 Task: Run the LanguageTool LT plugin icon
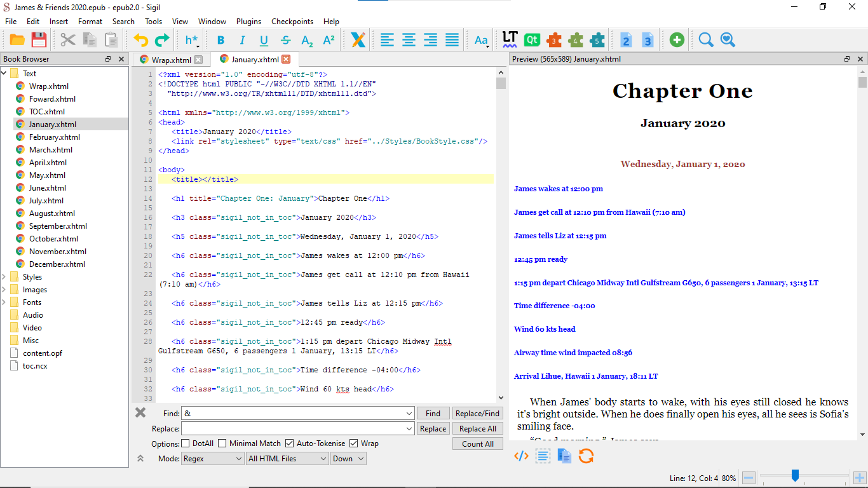click(x=510, y=39)
